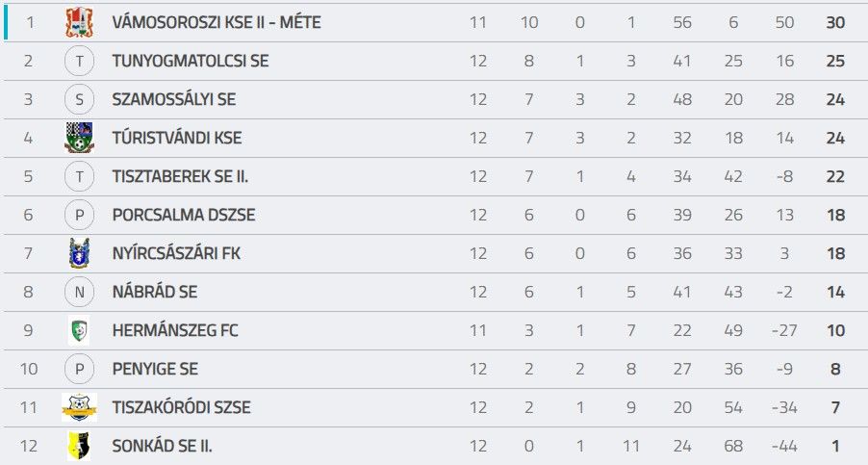Open the VÁMOSOROSZI KSE II - MÉTE team link
Viewport: 868px width, 465px height.
pyautogui.click(x=217, y=22)
